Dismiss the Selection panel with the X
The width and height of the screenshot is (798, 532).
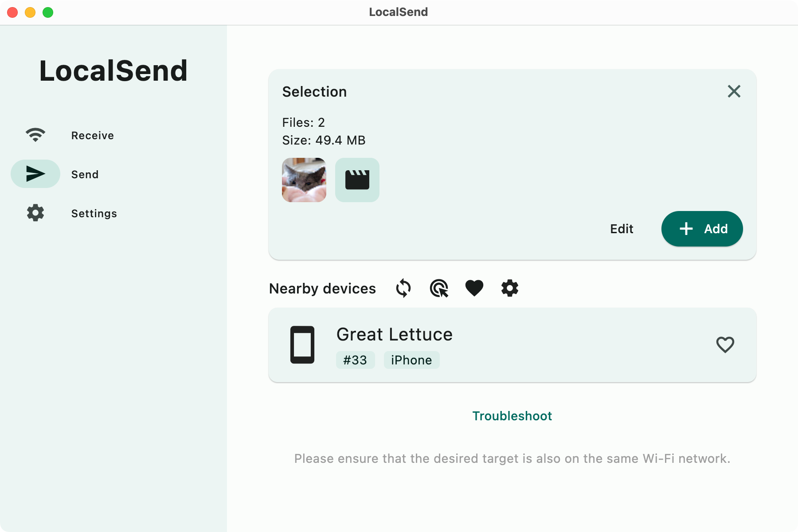point(734,91)
